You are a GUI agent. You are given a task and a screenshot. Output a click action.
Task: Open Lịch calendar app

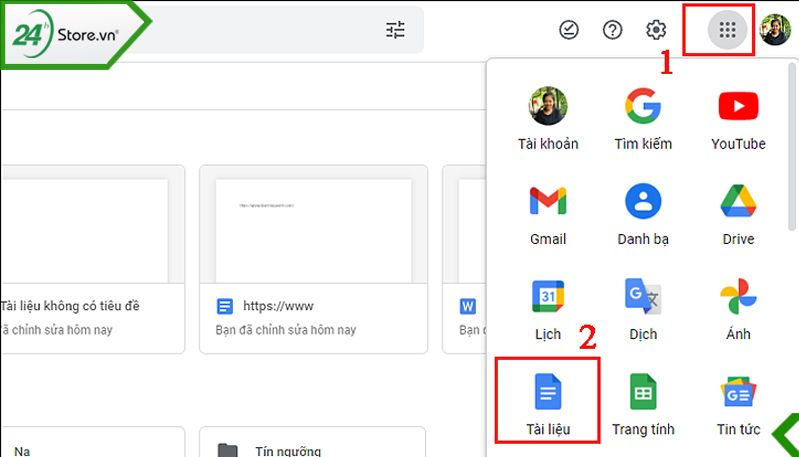pyautogui.click(x=548, y=309)
